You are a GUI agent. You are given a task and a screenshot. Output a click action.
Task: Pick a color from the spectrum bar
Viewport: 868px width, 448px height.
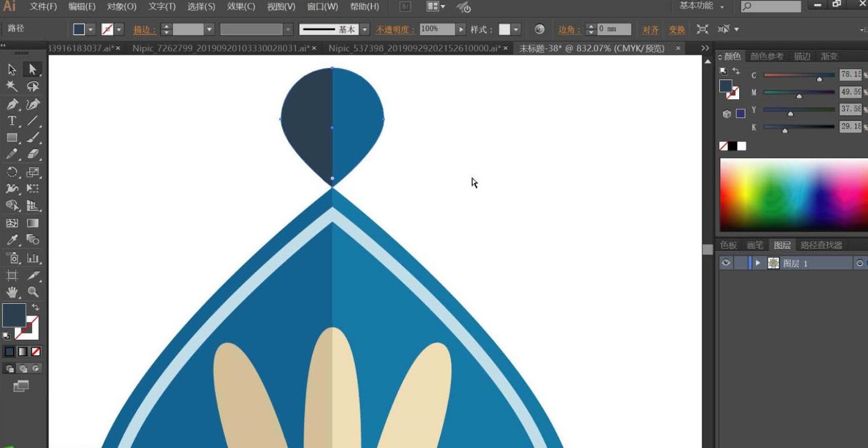[794, 194]
